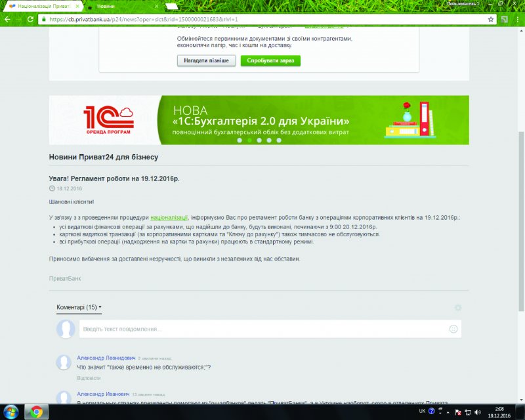Click the comment text input field

coord(262,329)
